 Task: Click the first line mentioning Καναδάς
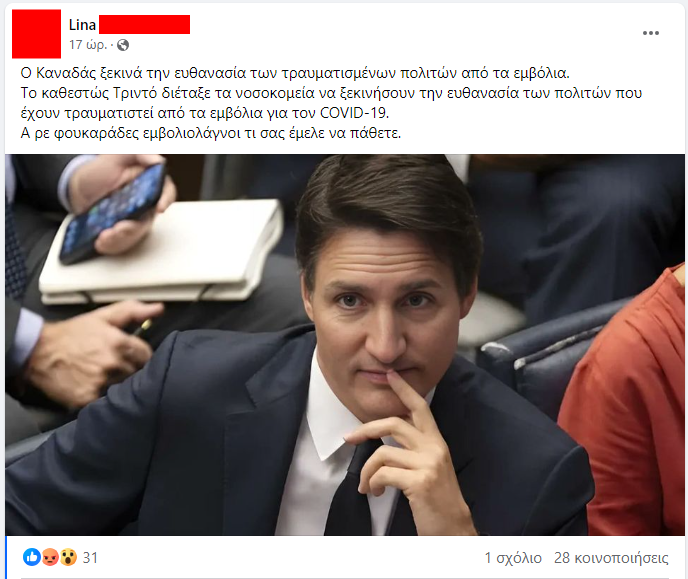coord(295,73)
